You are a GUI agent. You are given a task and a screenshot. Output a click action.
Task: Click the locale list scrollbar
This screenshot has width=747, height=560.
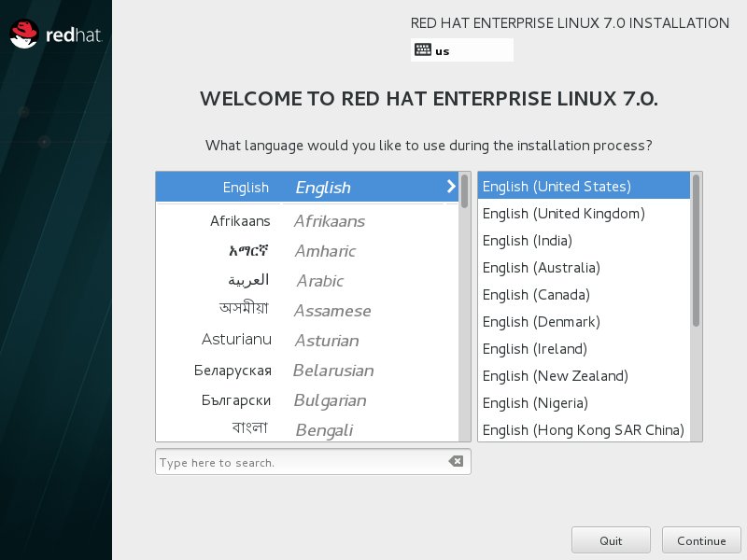(696, 250)
